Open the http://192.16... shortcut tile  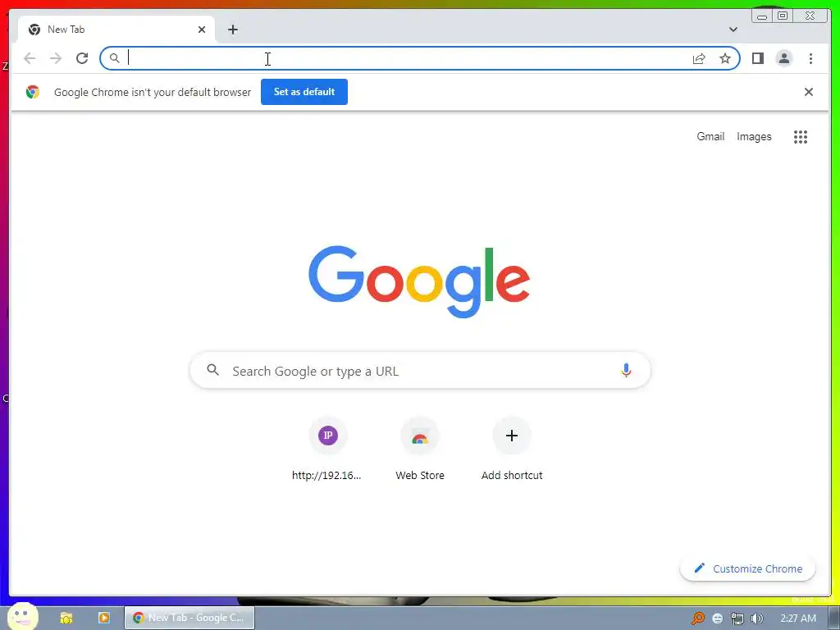pos(327,450)
